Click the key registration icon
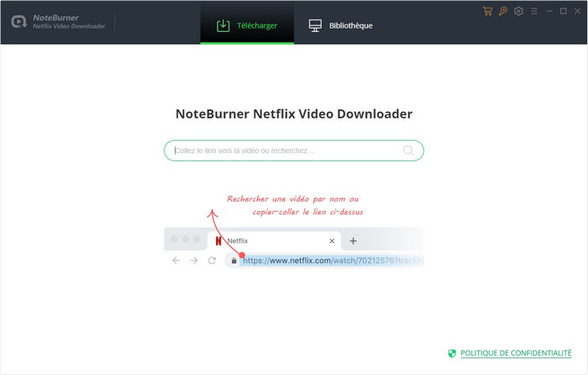 pos(503,11)
